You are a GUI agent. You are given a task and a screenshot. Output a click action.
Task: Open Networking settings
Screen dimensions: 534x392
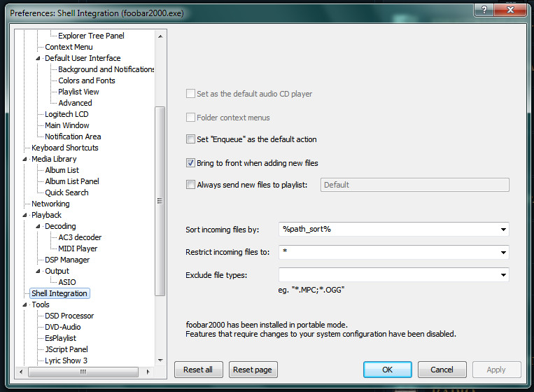(50, 204)
